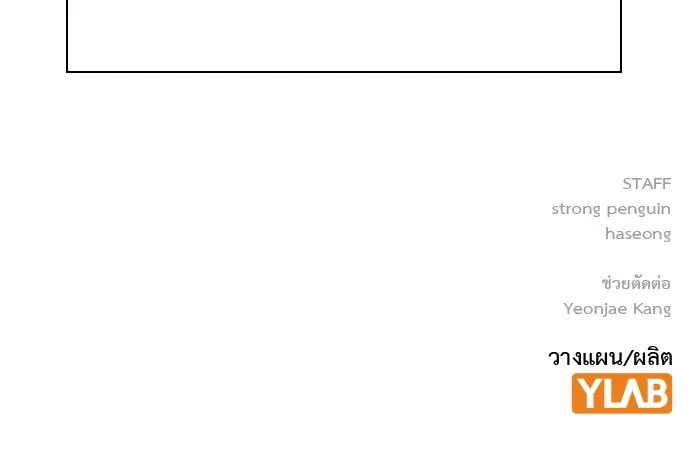This screenshot has height=475, width=690.
Task: Click the letter B in the YLAB logo
Action: pos(655,394)
